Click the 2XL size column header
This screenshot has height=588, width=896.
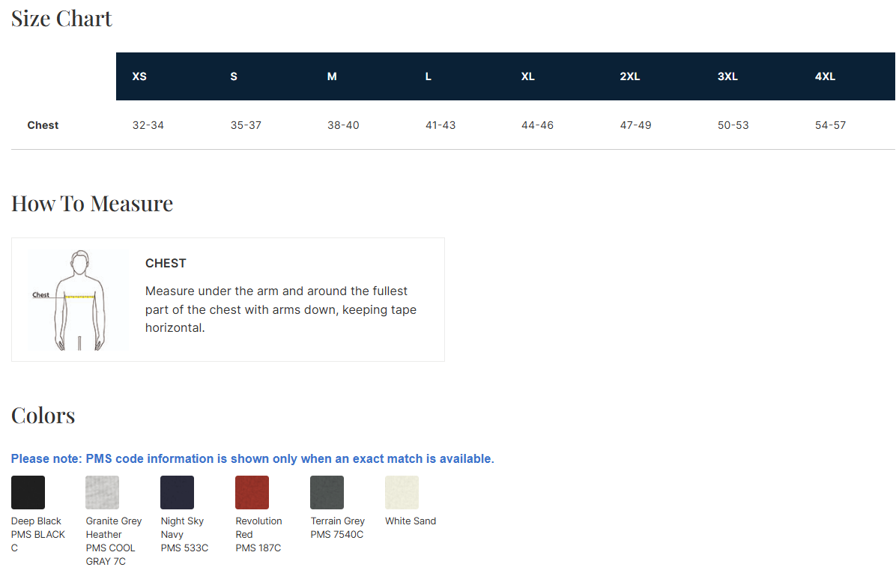pyautogui.click(x=630, y=76)
